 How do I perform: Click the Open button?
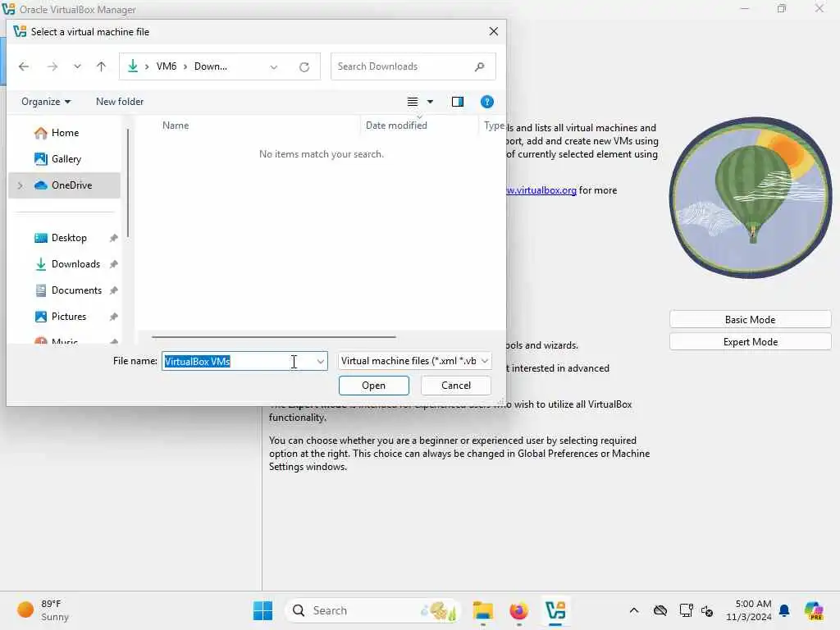pos(373,386)
